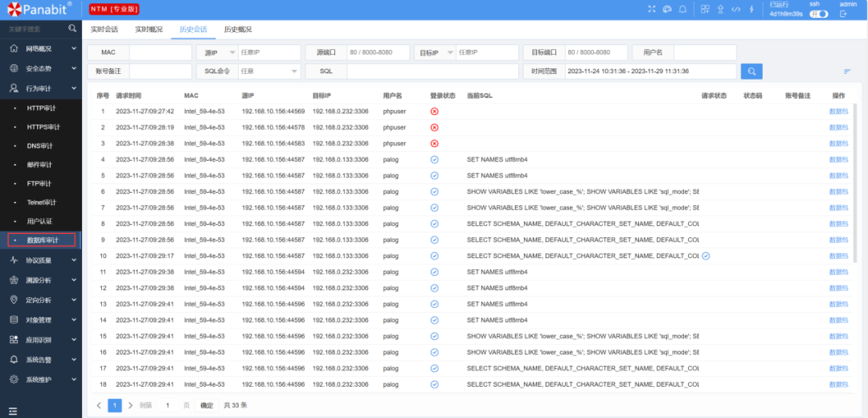The image size is (868, 418).
Task: Go to next page arrow
Action: tap(130, 405)
